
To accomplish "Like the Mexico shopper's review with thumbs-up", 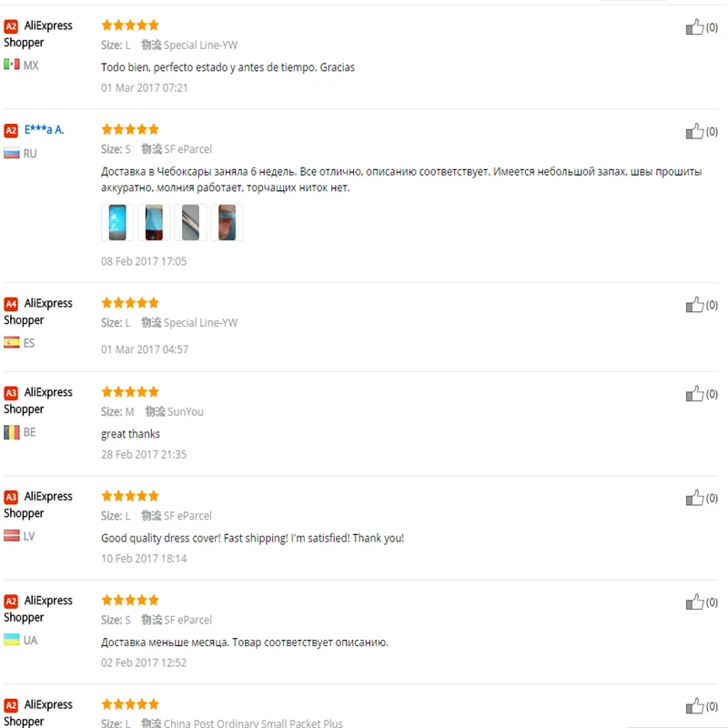I will coord(694,27).
